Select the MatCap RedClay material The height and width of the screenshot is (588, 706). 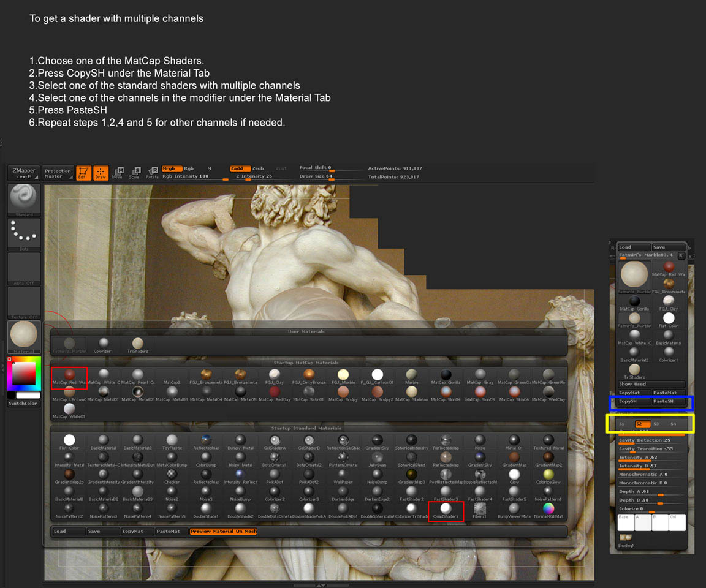(x=274, y=394)
